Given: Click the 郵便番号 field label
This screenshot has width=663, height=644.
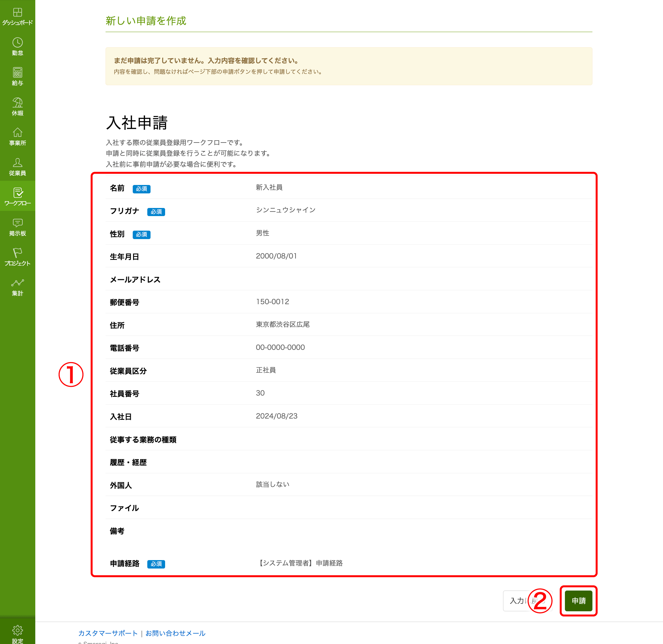Looking at the screenshot, I should tap(125, 303).
